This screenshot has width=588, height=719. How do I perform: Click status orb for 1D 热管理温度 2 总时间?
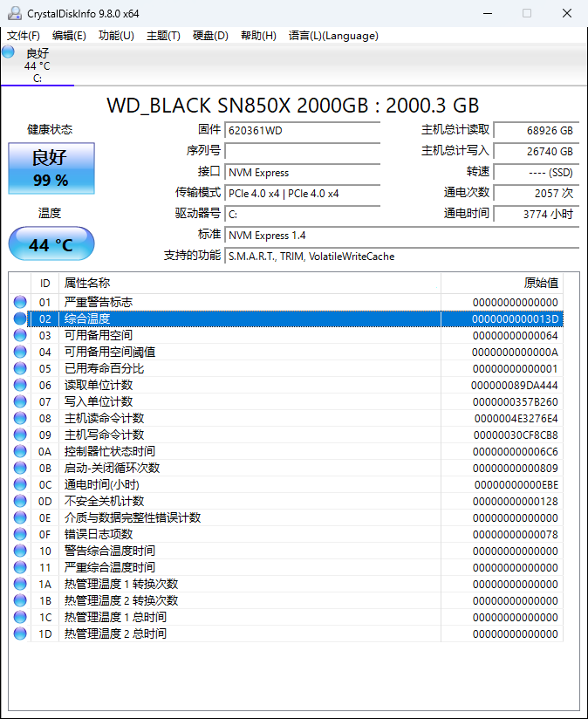pyautogui.click(x=20, y=633)
